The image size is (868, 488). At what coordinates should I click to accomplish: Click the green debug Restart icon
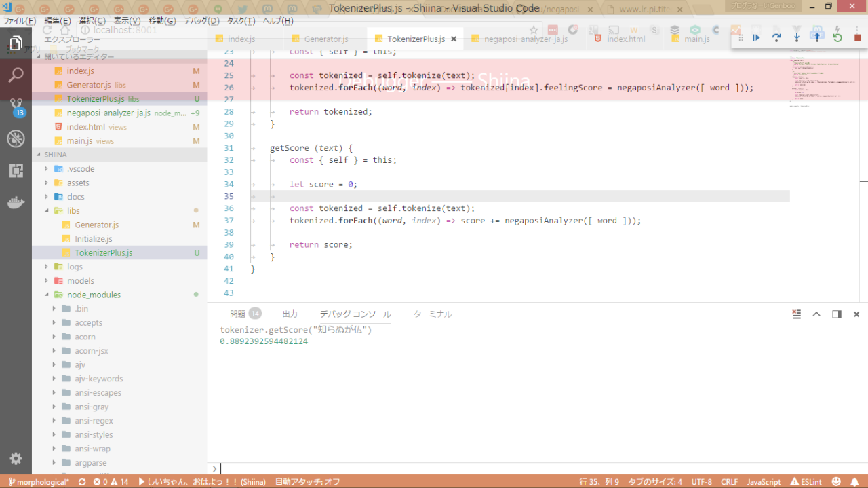pyautogui.click(x=837, y=37)
